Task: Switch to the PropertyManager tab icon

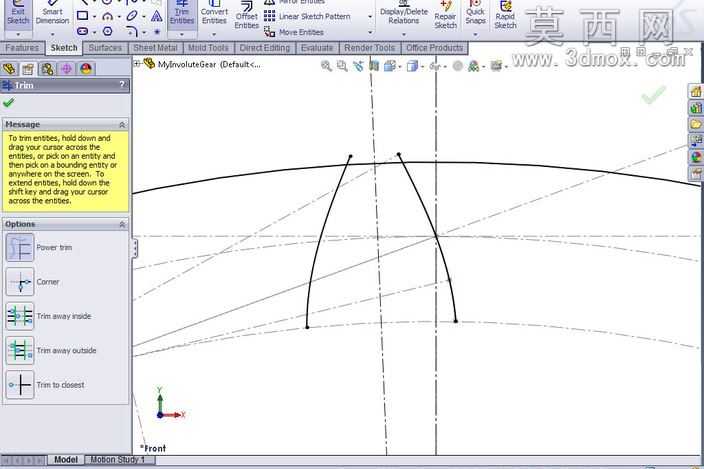Action: [x=28, y=69]
